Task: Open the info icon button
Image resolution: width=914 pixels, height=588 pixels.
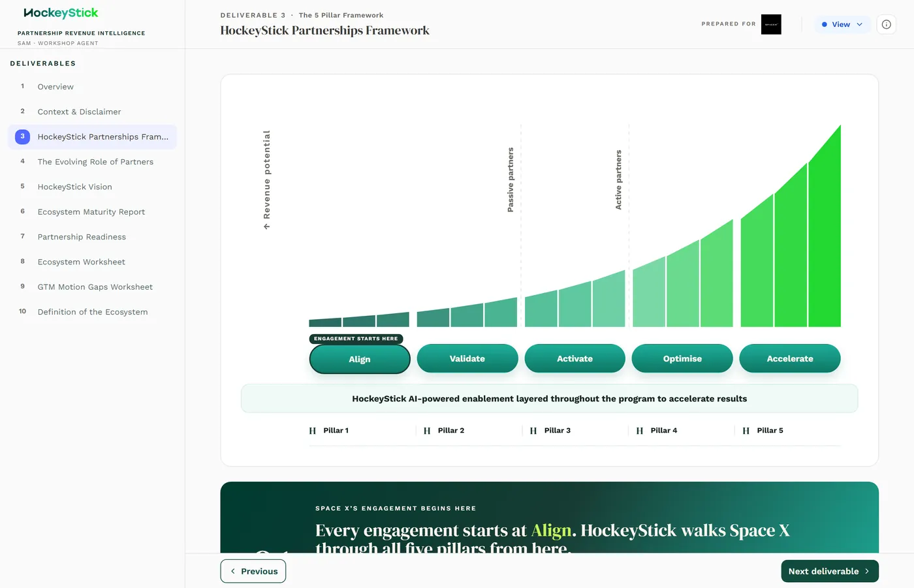Action: click(x=886, y=24)
